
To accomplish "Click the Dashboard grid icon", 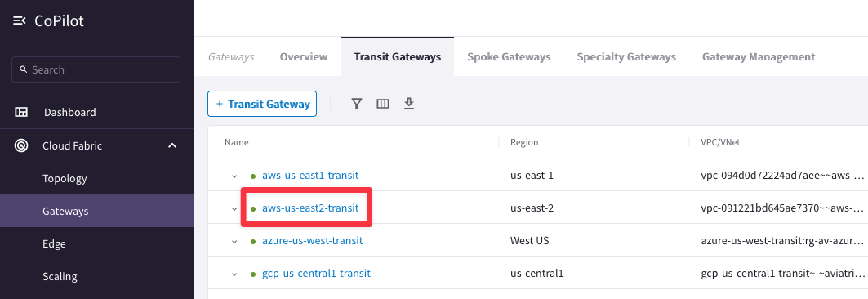I will click(x=21, y=112).
